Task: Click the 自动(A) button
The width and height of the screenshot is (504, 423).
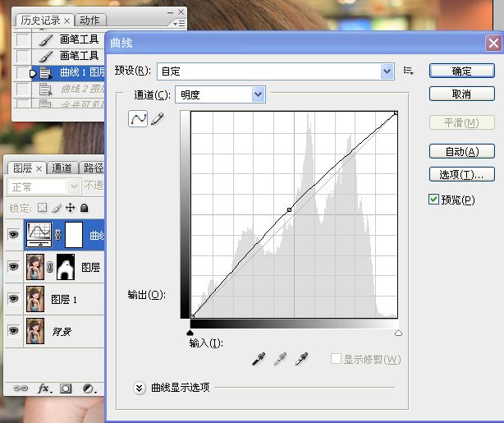Action: (x=461, y=151)
